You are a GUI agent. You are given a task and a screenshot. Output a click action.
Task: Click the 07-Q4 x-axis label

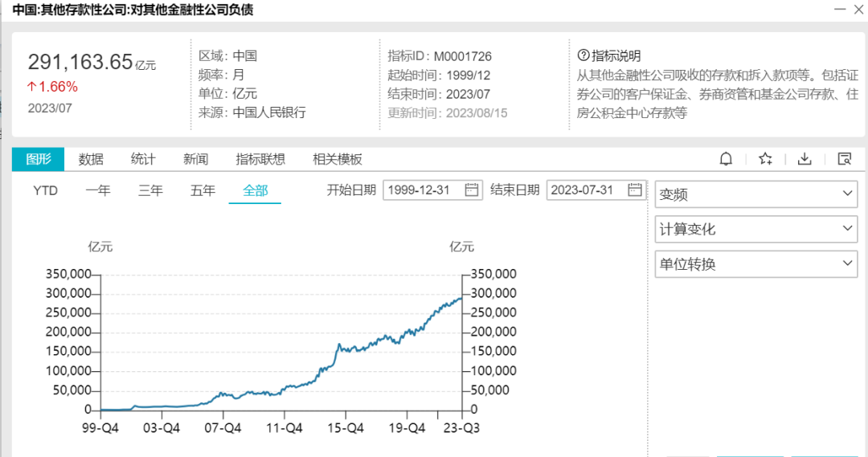coord(223,427)
